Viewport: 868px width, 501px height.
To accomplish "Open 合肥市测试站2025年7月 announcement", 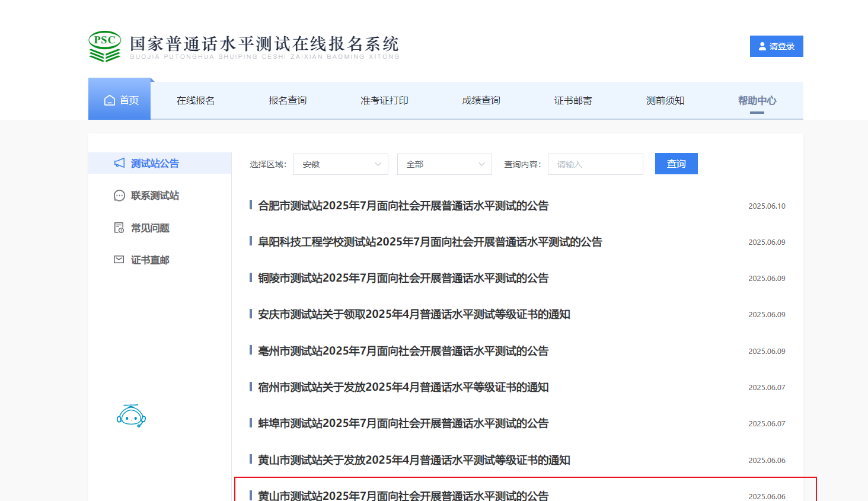I will (x=403, y=206).
